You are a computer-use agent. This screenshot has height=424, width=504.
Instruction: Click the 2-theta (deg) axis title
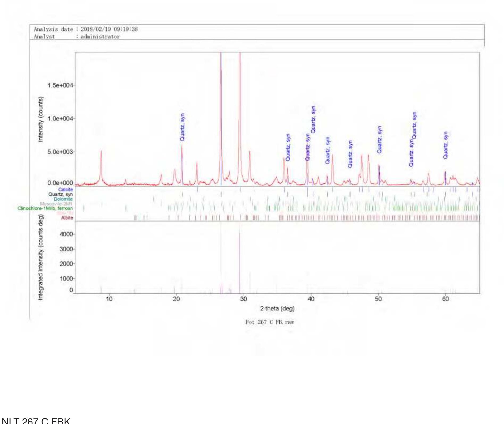(277, 308)
